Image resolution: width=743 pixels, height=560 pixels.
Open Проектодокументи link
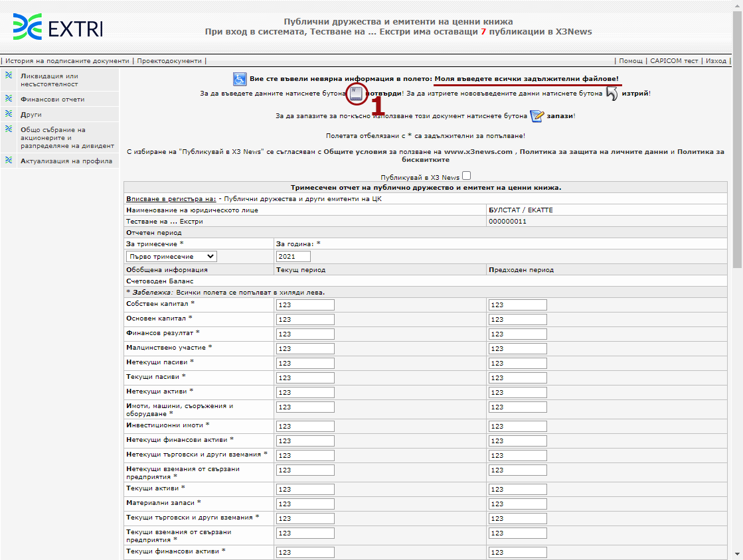point(169,60)
